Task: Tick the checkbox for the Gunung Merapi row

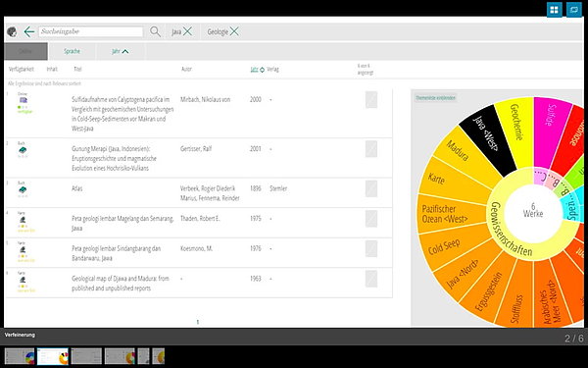Action: click(x=371, y=149)
